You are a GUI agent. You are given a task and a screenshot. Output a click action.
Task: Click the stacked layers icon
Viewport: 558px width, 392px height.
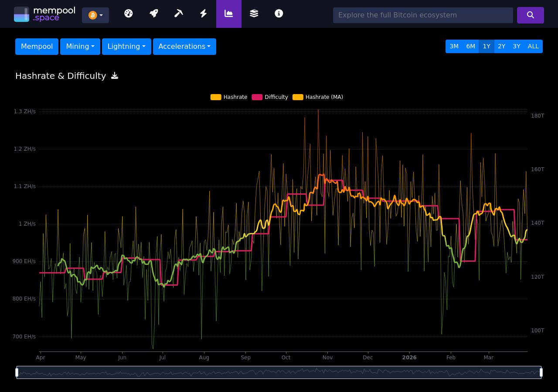[x=254, y=14]
